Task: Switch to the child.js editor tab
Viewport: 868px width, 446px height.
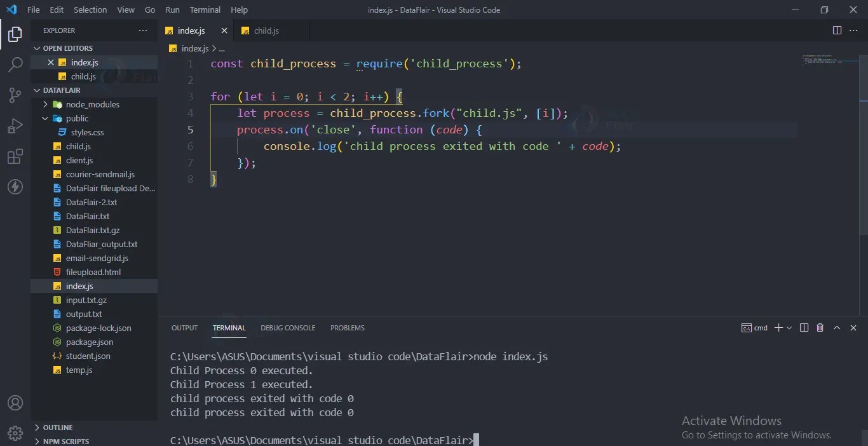Action: [x=265, y=30]
